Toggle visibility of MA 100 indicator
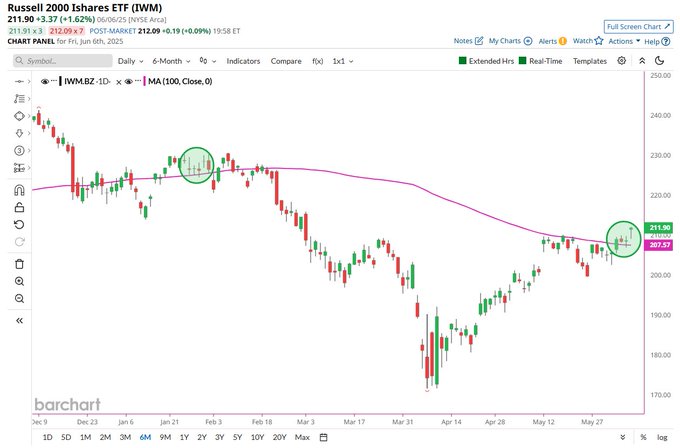Viewport: 680px width, 448px height. point(128,81)
